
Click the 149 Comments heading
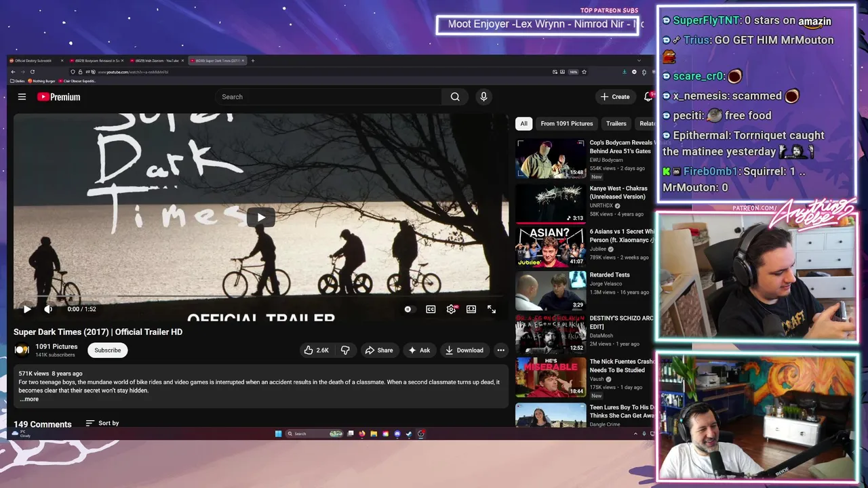(42, 424)
